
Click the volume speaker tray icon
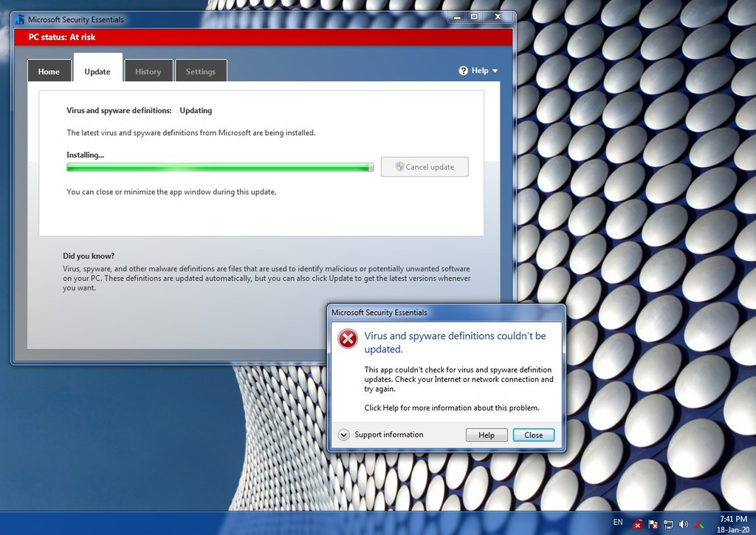(683, 524)
